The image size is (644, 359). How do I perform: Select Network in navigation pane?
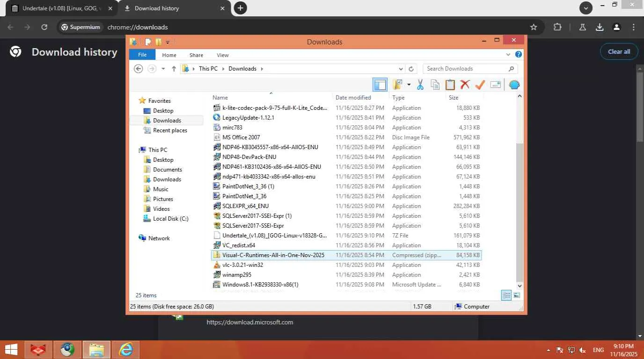tap(159, 238)
